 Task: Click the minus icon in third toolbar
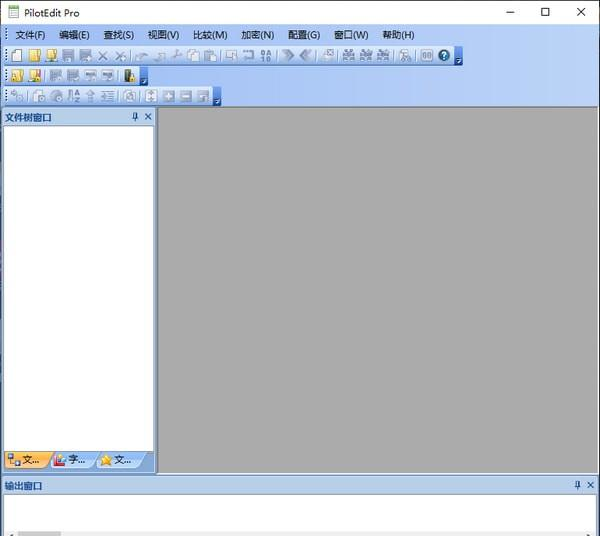(186, 96)
